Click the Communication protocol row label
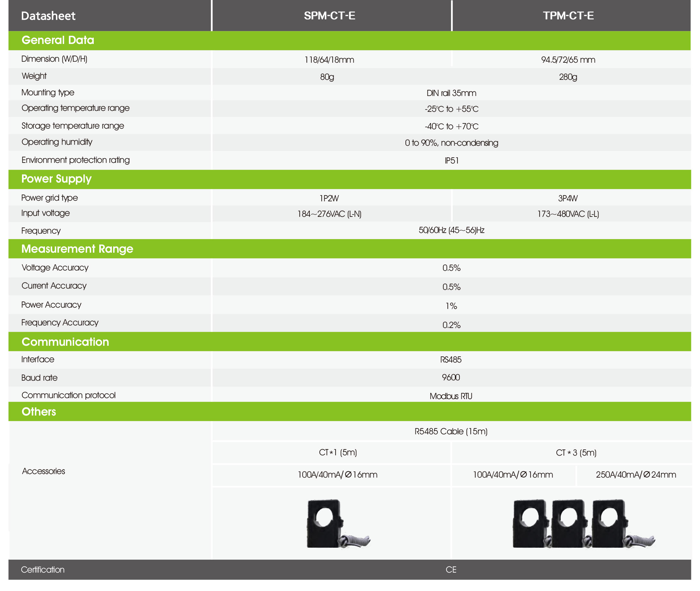The image size is (700, 591). 69,395
